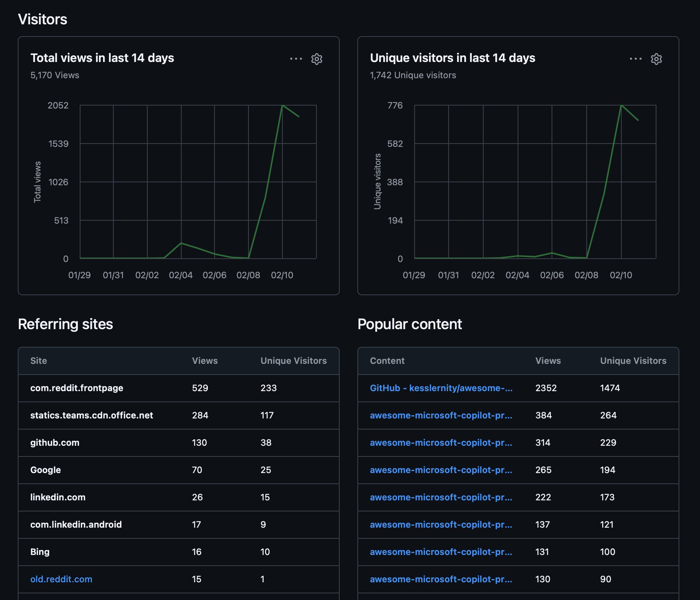Open settings gear on Total views chart

click(x=317, y=59)
